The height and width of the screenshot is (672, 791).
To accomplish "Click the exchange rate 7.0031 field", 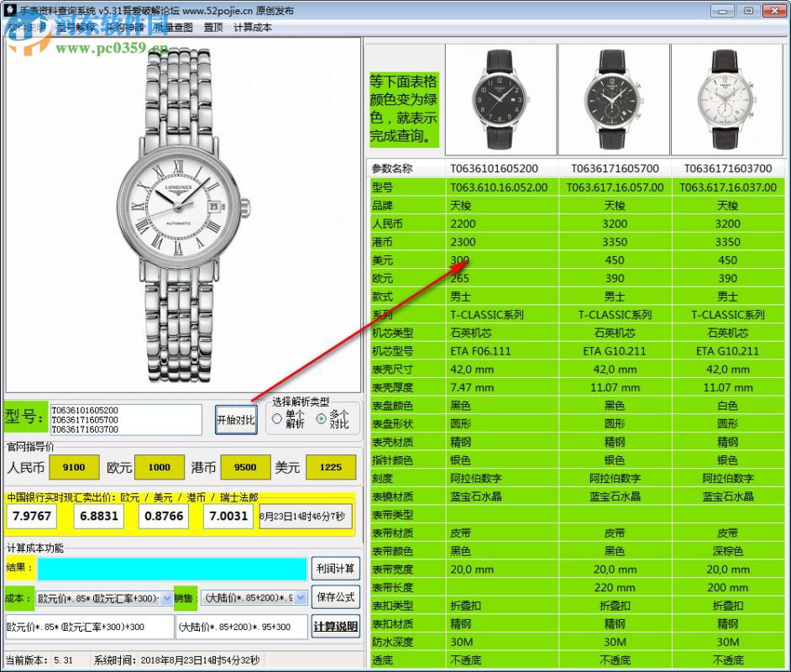I will coord(228,516).
